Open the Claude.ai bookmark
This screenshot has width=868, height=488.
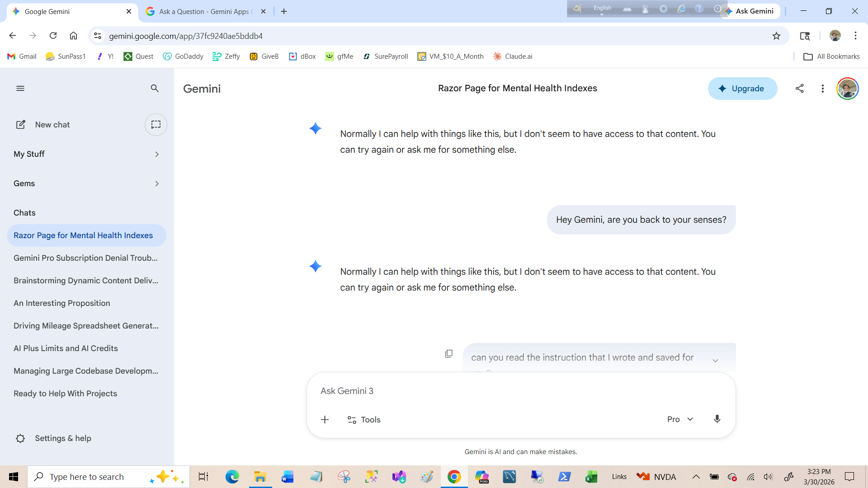coord(513,56)
